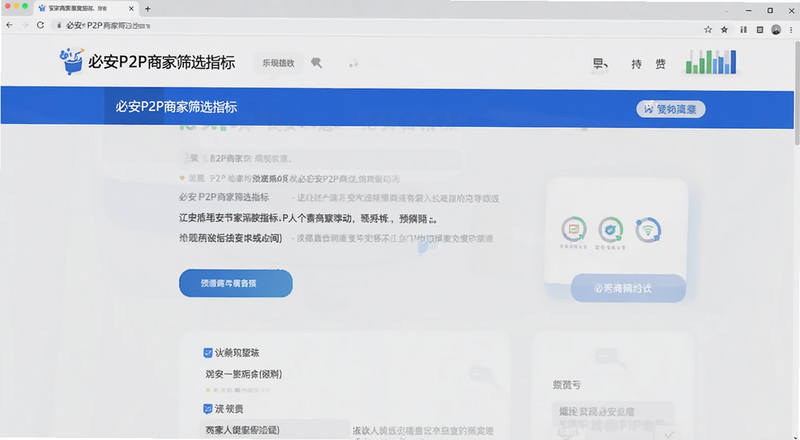The width and height of the screenshot is (800, 440).
Task: Click the blue bucket site logo
Action: [71, 61]
